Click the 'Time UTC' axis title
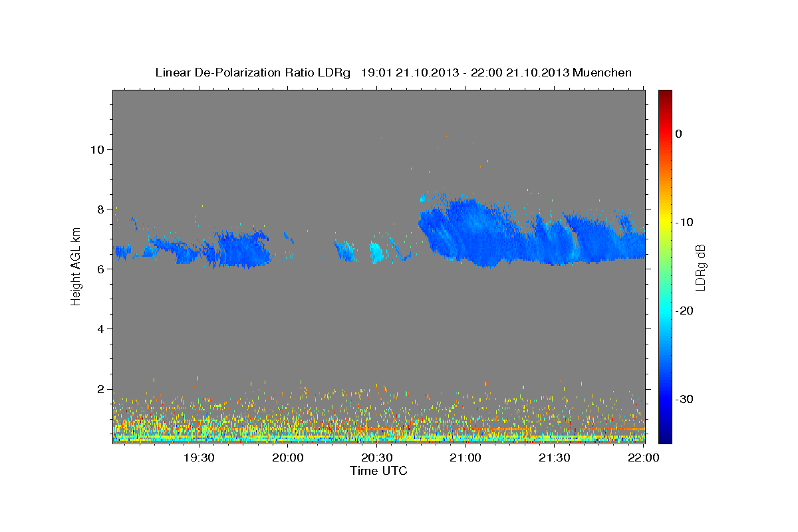Image resolution: width=798 pixels, height=532 pixels. click(378, 471)
